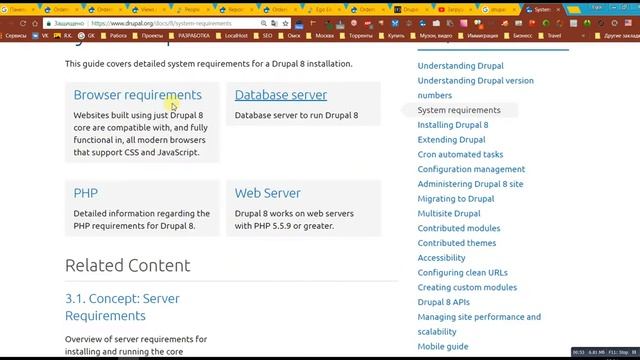Open the SEO bookmarks folder
Screen dimensions: 640x360
click(x=263, y=36)
